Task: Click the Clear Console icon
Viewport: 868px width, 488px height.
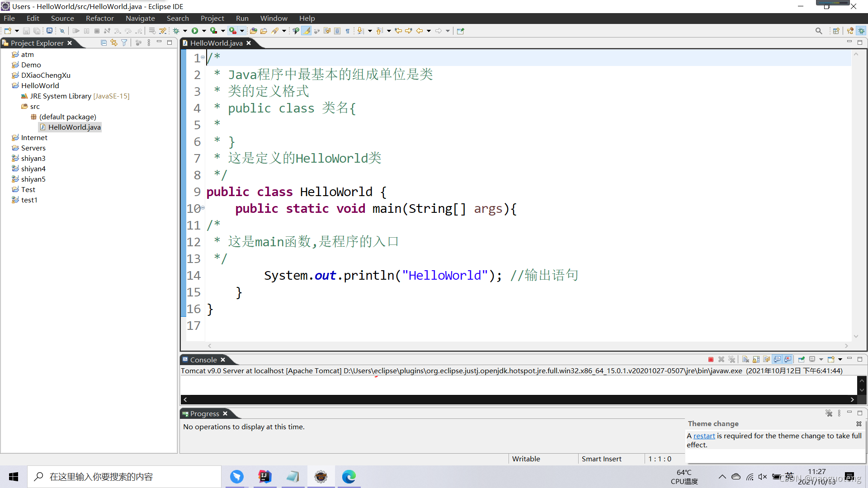Action: point(745,360)
